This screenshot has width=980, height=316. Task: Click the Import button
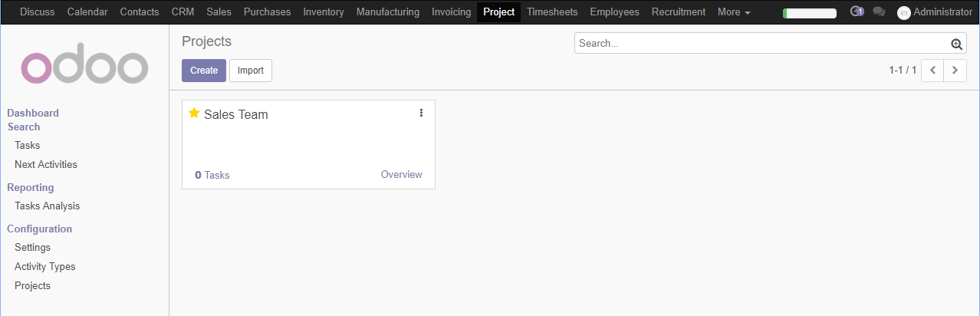click(251, 70)
